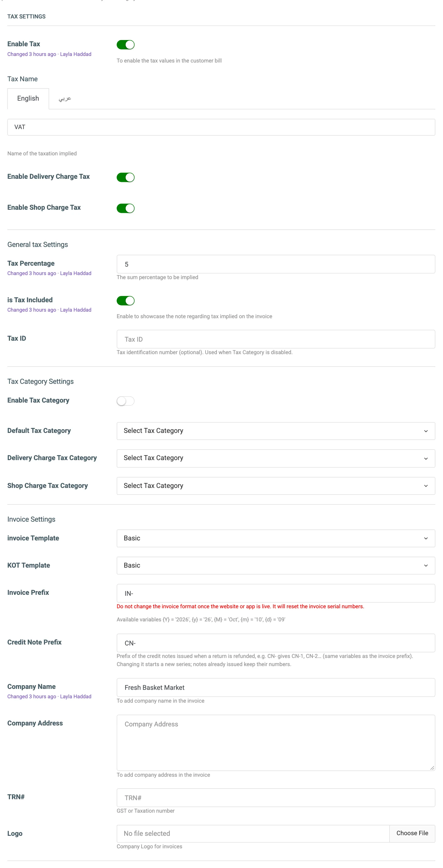The width and height of the screenshot is (443, 868).
Task: Click 'Name of the taxation implied' text
Action: pyautogui.click(x=42, y=153)
